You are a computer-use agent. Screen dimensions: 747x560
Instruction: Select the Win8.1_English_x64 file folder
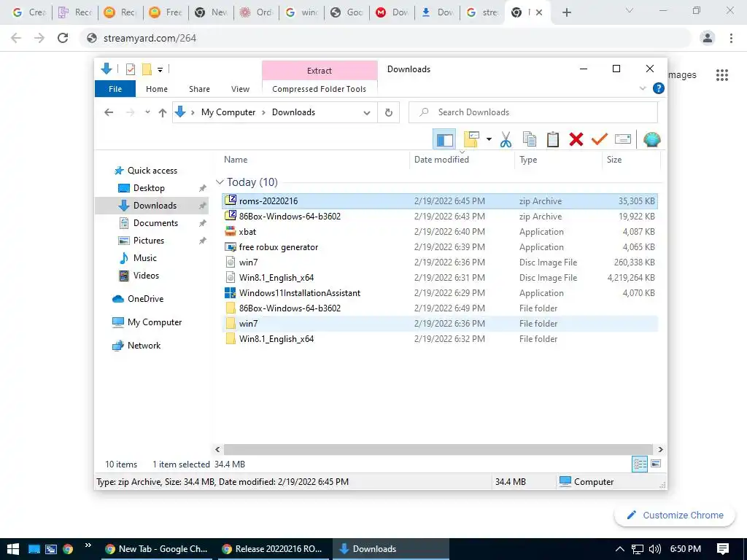click(440, 338)
